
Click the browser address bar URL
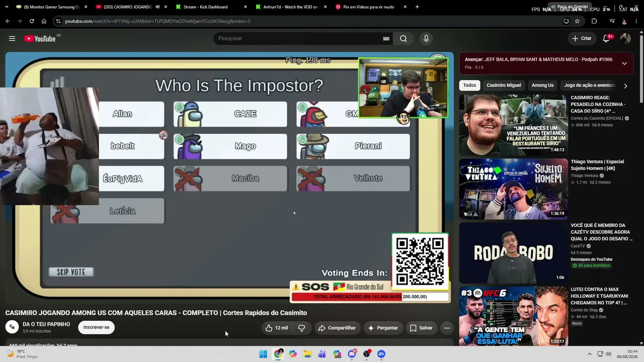(157, 21)
